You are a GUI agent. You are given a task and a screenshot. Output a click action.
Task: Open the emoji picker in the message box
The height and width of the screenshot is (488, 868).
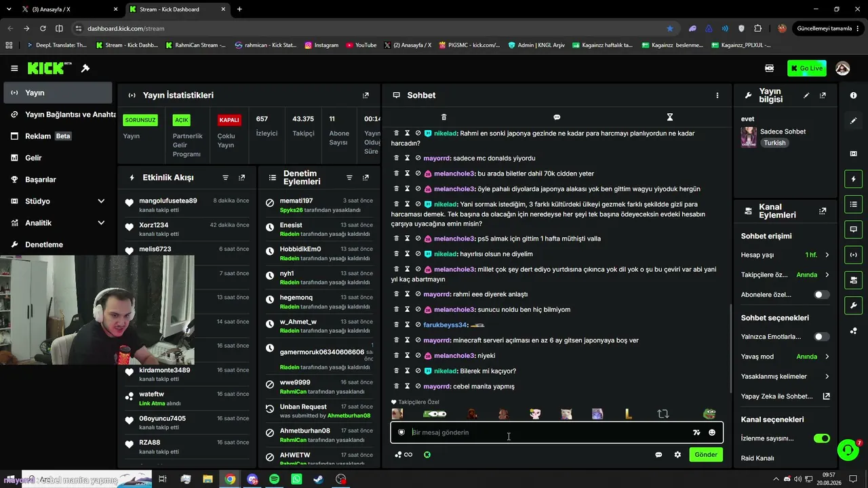pyautogui.click(x=712, y=432)
